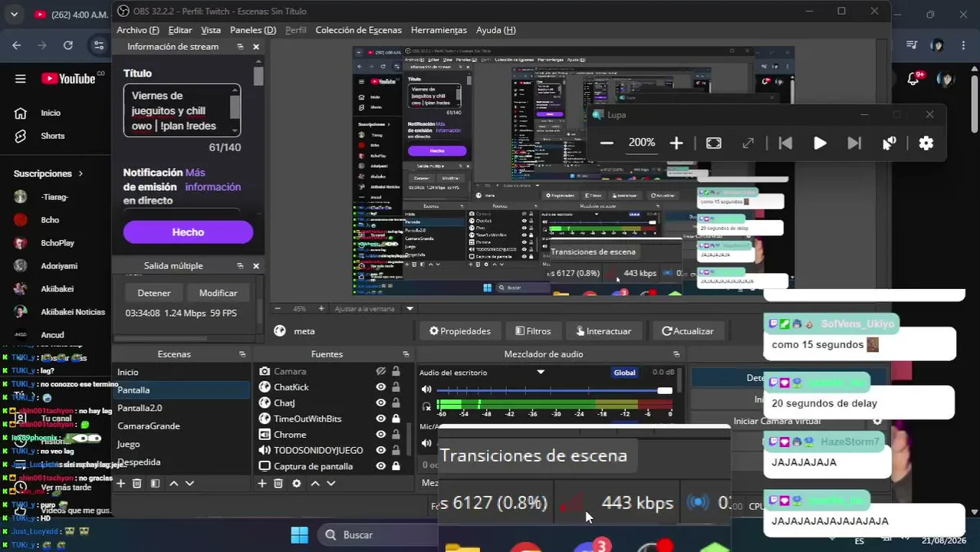980x552 pixels.
Task: Click the purple Hecho button
Action: tap(188, 232)
